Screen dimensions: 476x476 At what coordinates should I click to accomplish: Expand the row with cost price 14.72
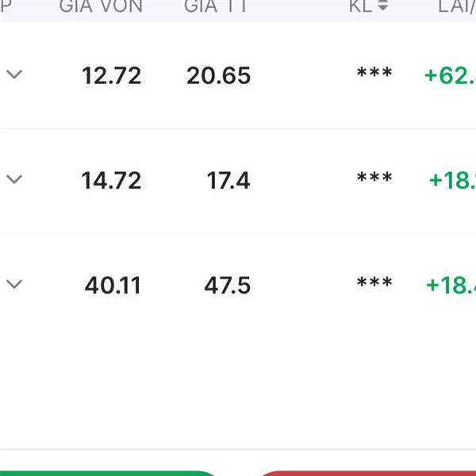pyautogui.click(x=14, y=179)
